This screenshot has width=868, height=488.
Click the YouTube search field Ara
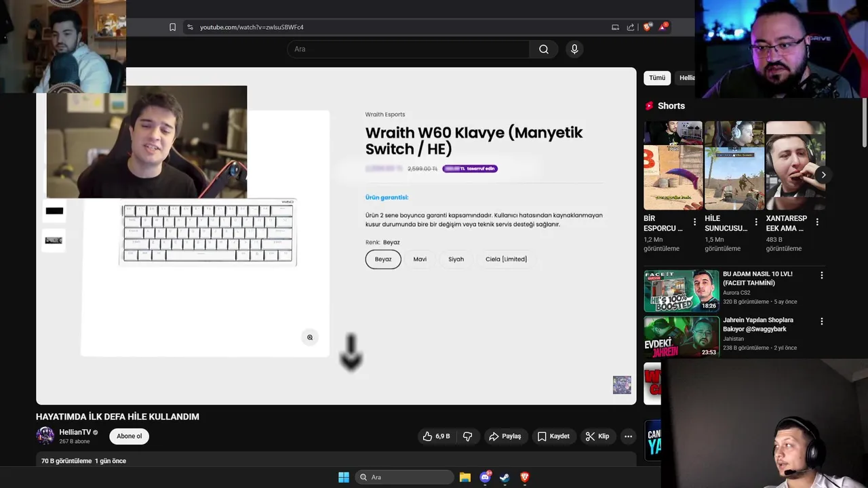coord(408,49)
